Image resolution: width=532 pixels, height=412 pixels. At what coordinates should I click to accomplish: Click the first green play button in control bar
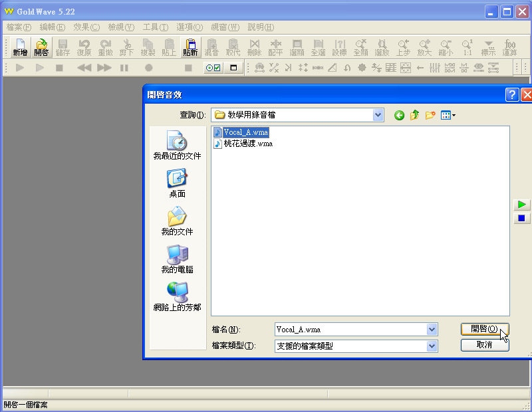(20, 68)
